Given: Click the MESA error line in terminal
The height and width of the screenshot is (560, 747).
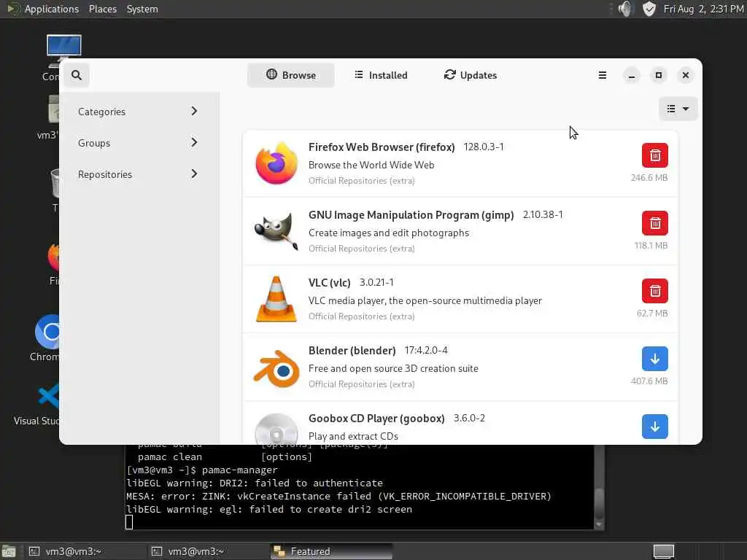Looking at the screenshot, I should click(338, 496).
